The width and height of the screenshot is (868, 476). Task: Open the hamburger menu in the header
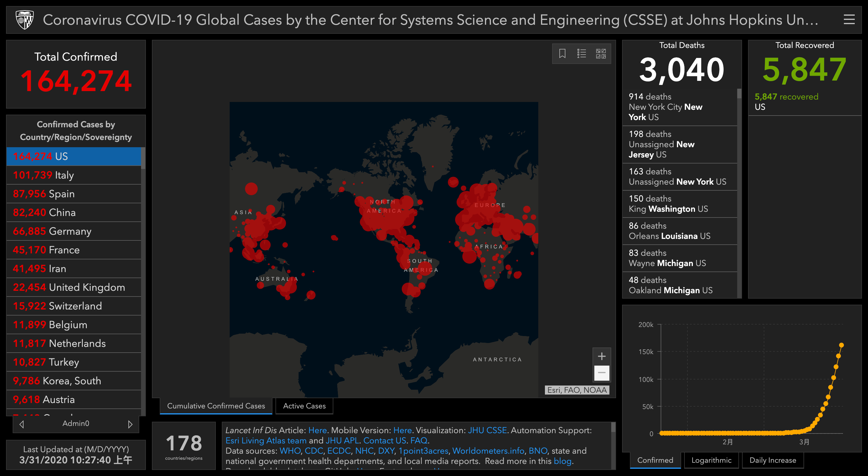(849, 20)
